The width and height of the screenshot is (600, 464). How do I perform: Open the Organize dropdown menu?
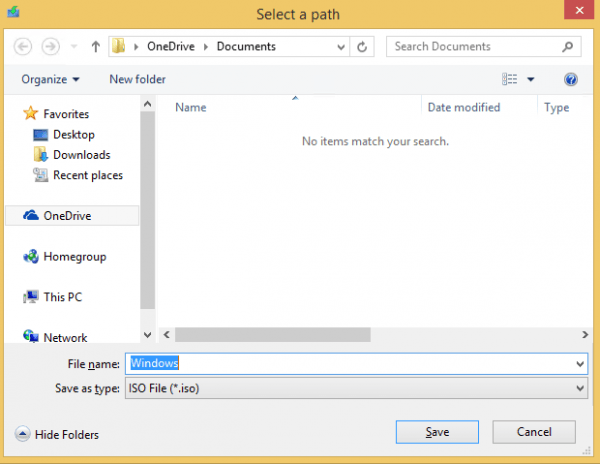click(50, 79)
